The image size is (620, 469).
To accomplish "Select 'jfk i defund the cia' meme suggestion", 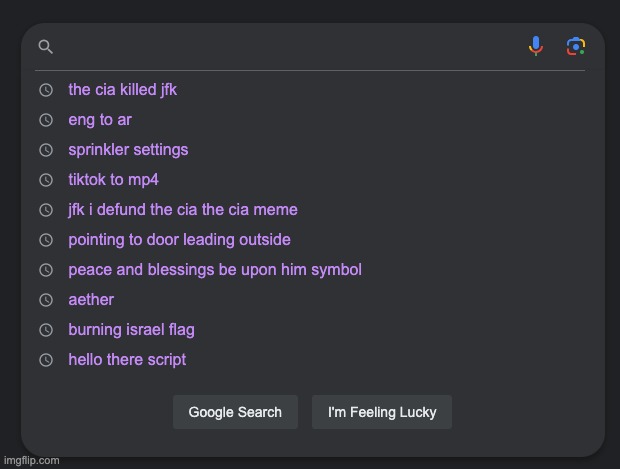I will [182, 210].
